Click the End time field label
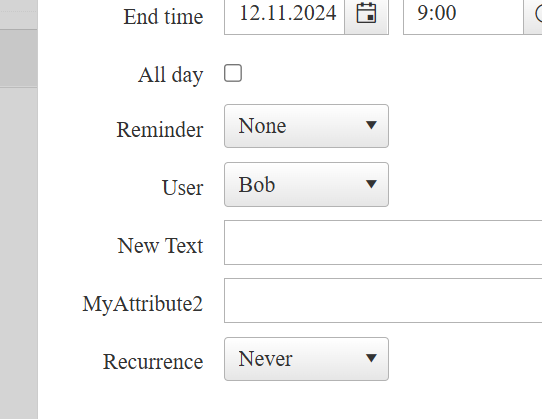Screen dimensions: 542x419 (x=163, y=17)
